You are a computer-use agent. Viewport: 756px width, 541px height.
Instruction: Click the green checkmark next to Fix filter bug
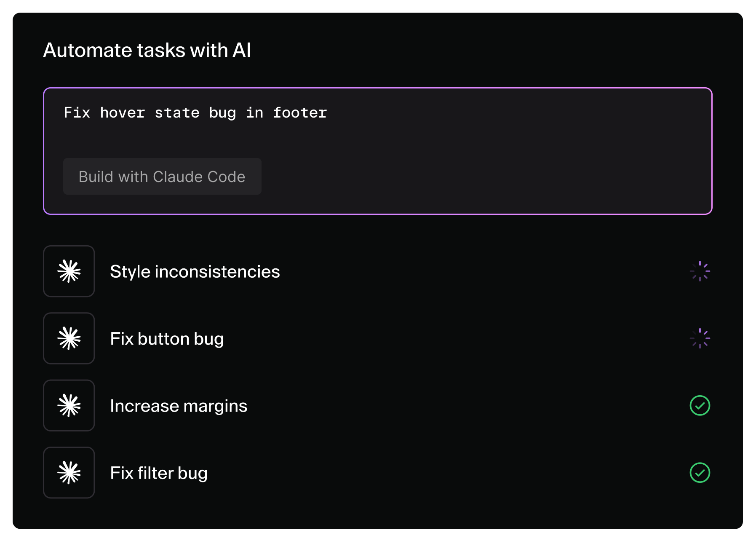tap(700, 473)
